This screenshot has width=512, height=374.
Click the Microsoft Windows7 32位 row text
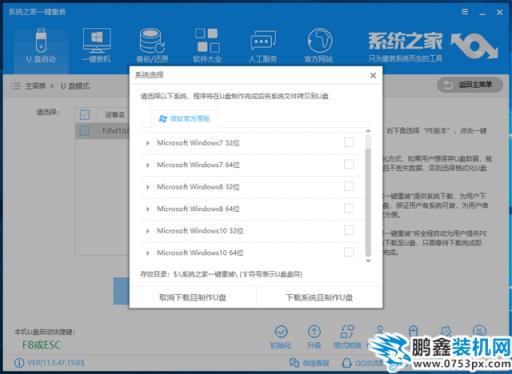(198, 143)
